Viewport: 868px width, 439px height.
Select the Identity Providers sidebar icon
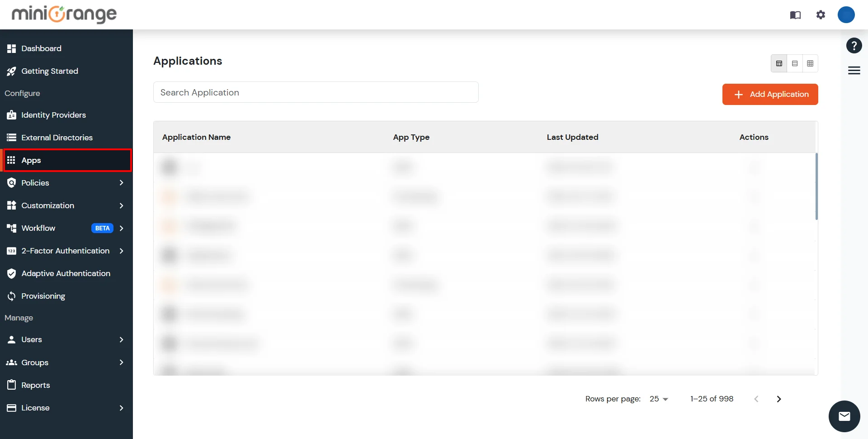12,115
